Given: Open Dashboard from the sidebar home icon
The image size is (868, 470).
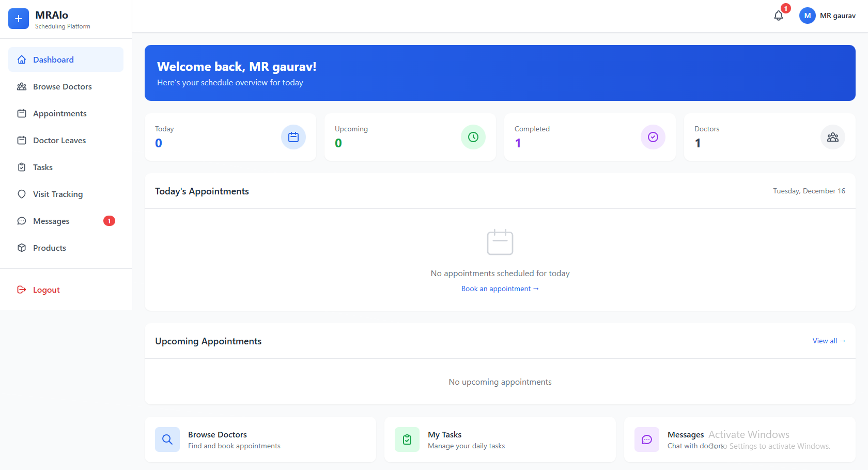Looking at the screenshot, I should point(22,59).
